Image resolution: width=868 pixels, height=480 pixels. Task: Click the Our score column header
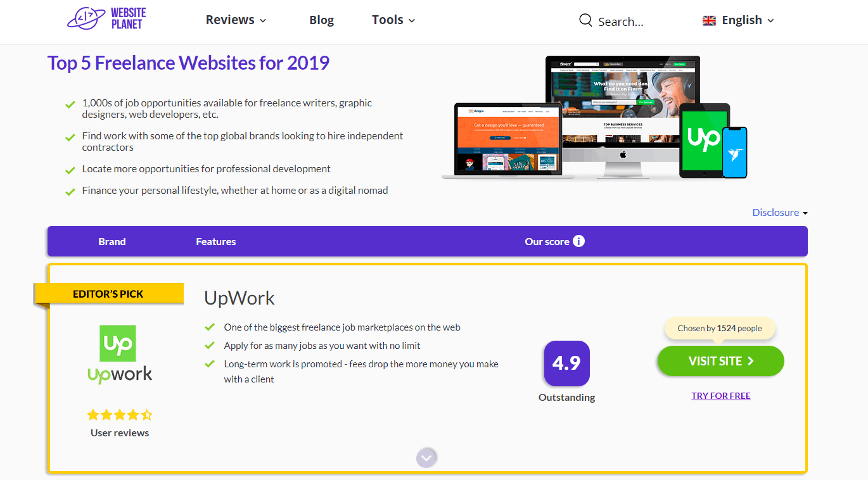click(x=547, y=241)
